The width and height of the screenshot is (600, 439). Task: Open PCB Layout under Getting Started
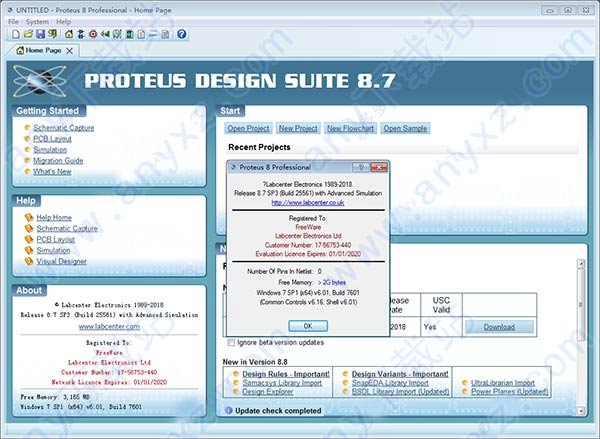[52, 139]
